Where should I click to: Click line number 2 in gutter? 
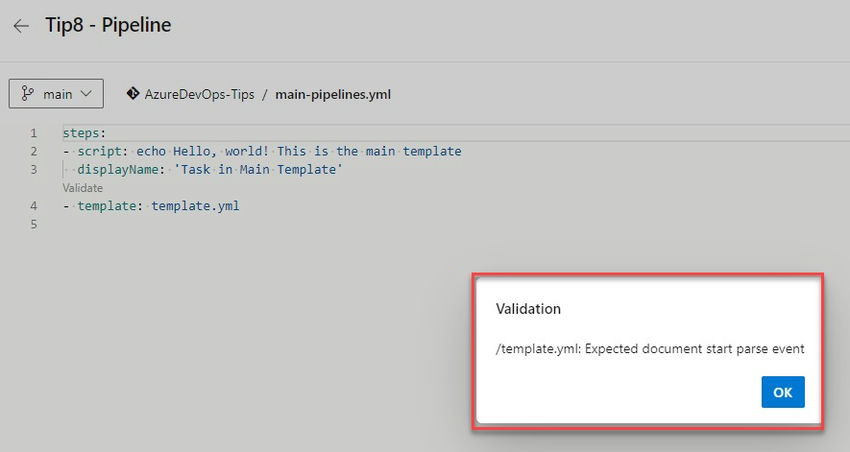pyautogui.click(x=34, y=151)
